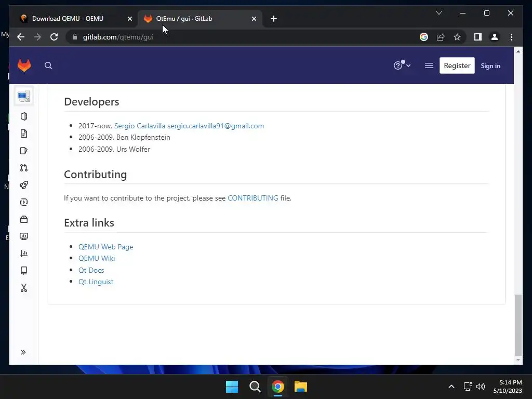Open Snippets scissors icon in sidebar
Viewport: 532px width, 399px height.
(24, 288)
